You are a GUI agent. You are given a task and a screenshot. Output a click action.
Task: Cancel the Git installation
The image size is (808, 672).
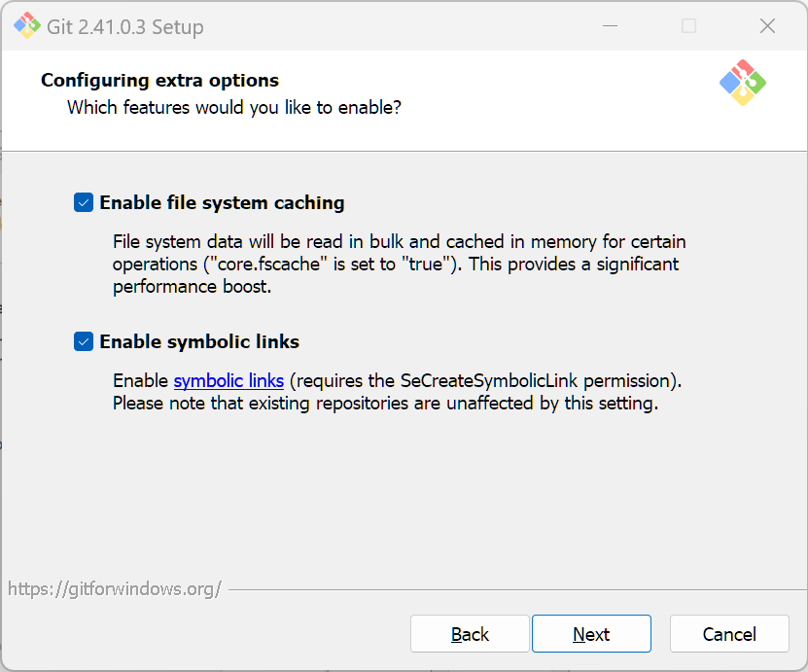coord(728,634)
